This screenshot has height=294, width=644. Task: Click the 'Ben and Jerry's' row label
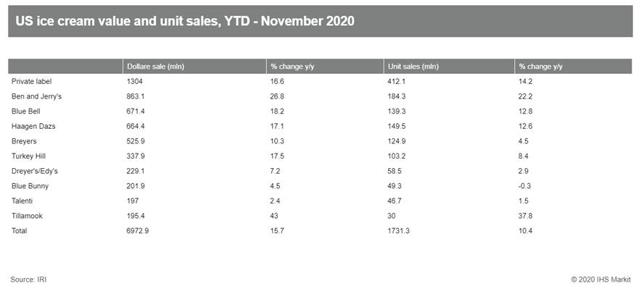(x=36, y=95)
